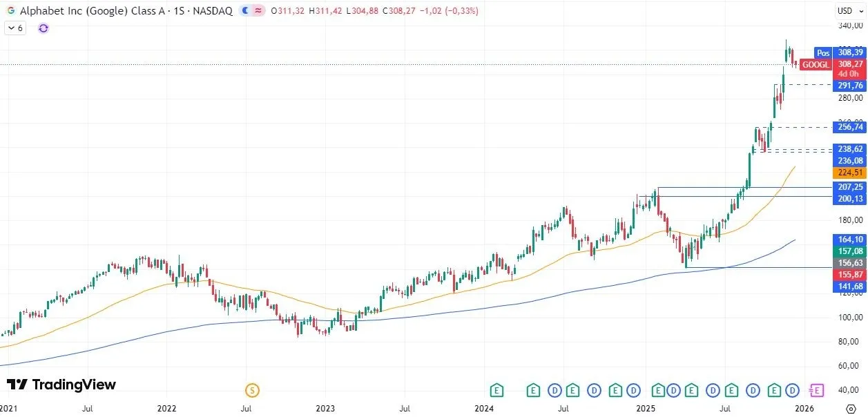Image resolution: width=868 pixels, height=417 pixels.
Task: Click the dividend D marker before 2026
Action: tap(793, 390)
